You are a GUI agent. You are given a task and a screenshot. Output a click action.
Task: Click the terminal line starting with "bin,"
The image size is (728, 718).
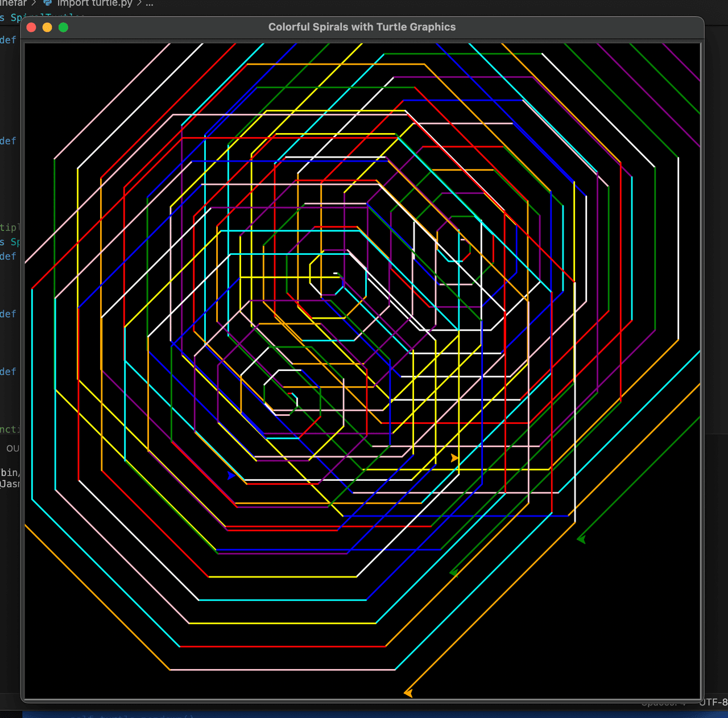[10, 472]
